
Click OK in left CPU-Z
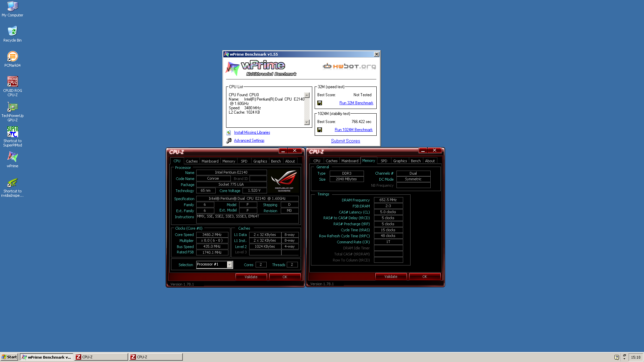click(285, 277)
